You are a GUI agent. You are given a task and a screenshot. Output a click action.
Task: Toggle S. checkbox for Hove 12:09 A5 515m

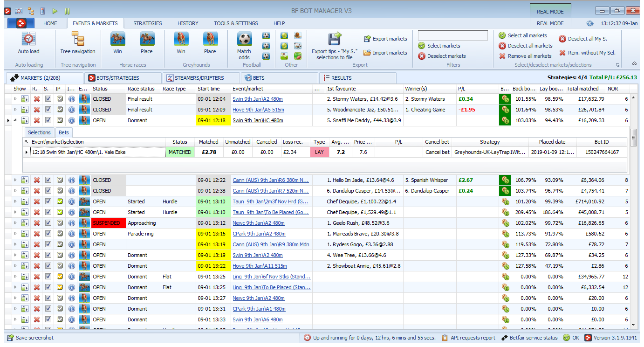48,110
